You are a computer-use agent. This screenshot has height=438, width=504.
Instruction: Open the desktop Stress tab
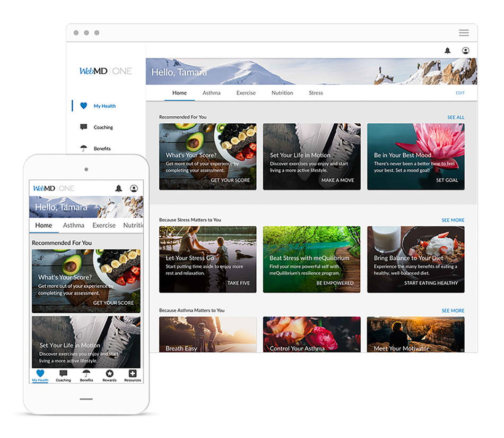click(x=316, y=93)
